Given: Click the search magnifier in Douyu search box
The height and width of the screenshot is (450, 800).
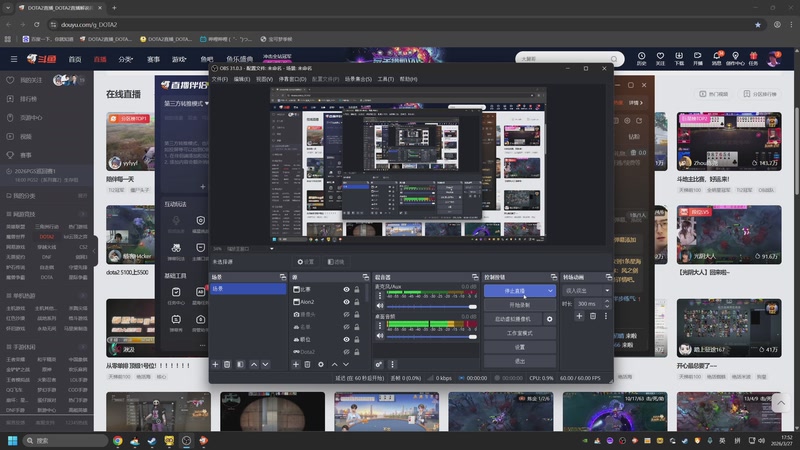Looking at the screenshot, I should 614,59.
